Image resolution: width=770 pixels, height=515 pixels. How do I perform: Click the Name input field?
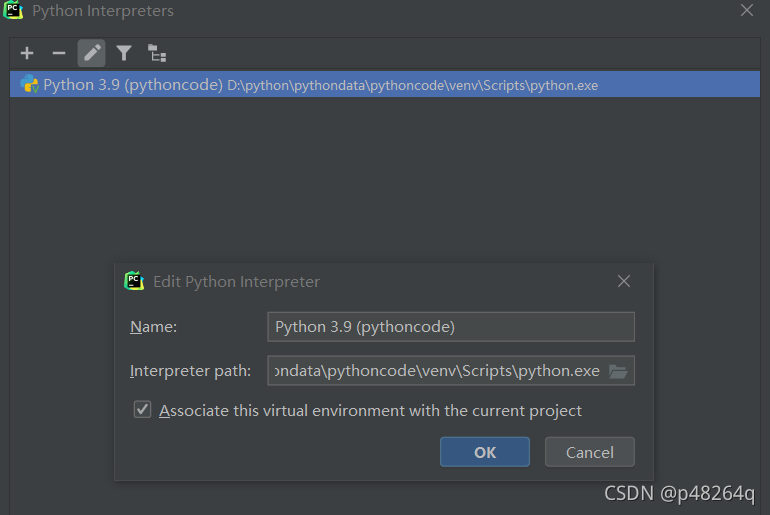[x=451, y=326]
